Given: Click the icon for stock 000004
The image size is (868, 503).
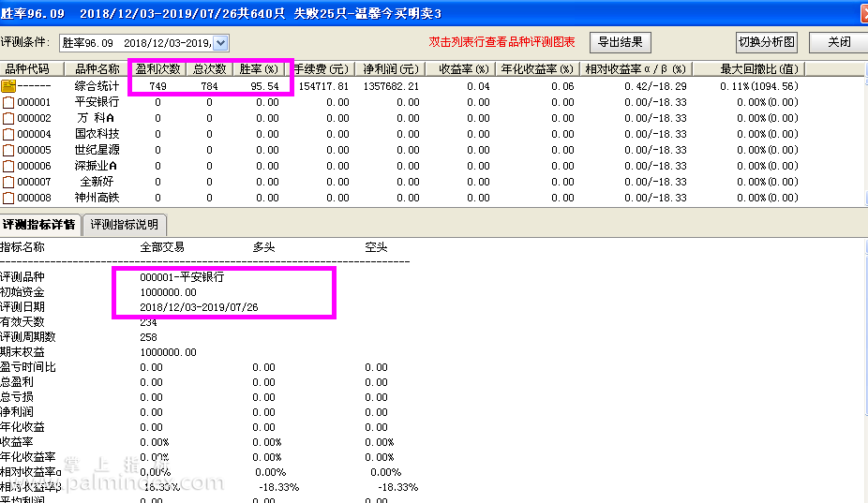Looking at the screenshot, I should pyautogui.click(x=8, y=135).
